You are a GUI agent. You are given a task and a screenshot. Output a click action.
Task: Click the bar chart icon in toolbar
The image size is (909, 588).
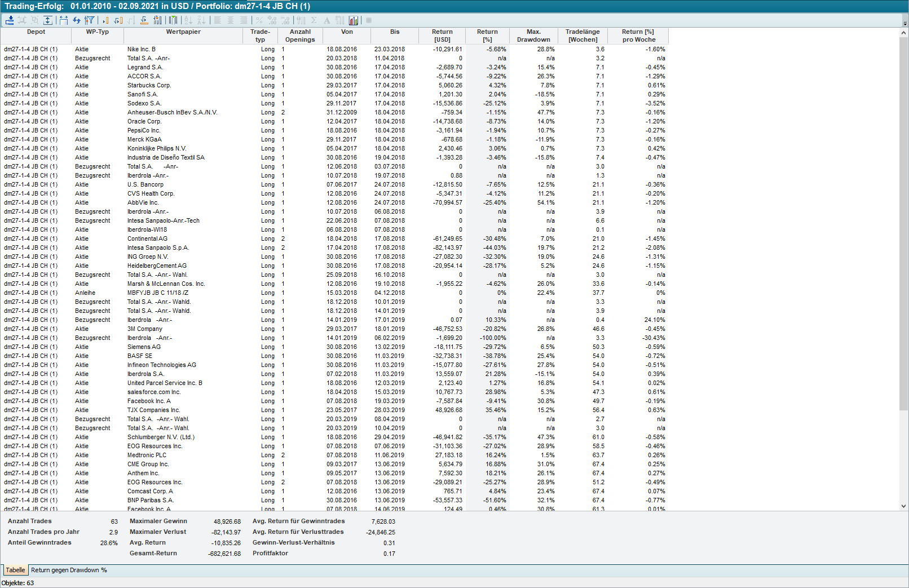pyautogui.click(x=354, y=20)
